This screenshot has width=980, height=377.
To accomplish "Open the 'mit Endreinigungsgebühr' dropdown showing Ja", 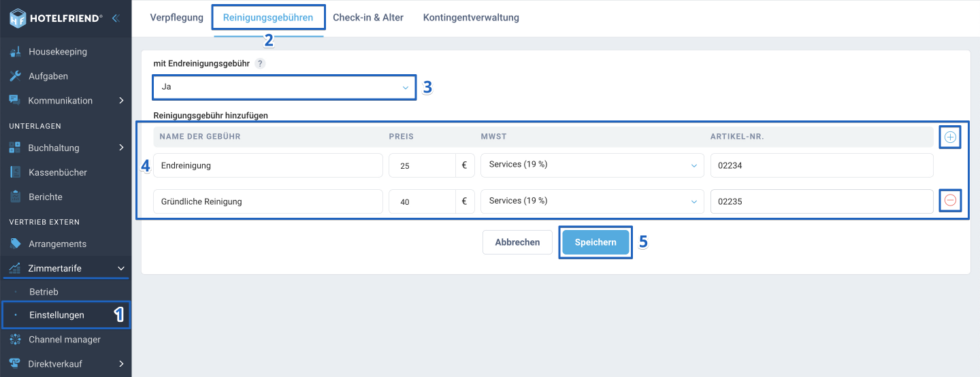I will (x=284, y=87).
